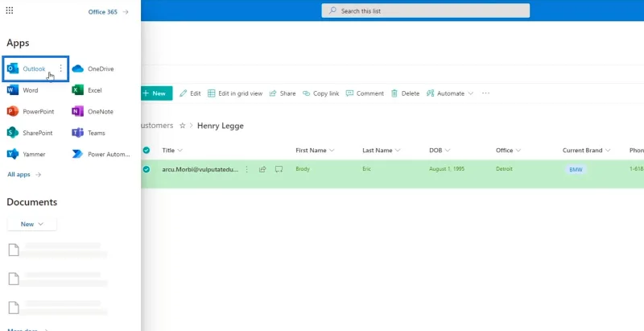Open the First Name column dropdown

pyautogui.click(x=315, y=151)
